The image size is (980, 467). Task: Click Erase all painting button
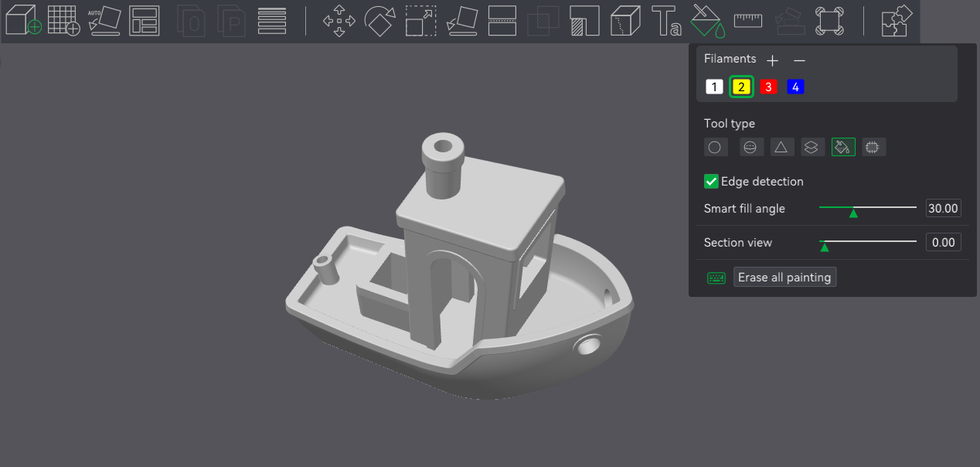tap(784, 278)
